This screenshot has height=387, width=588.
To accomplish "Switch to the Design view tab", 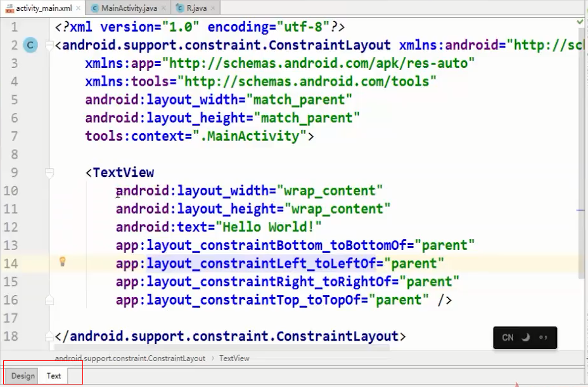I will pyautogui.click(x=23, y=376).
